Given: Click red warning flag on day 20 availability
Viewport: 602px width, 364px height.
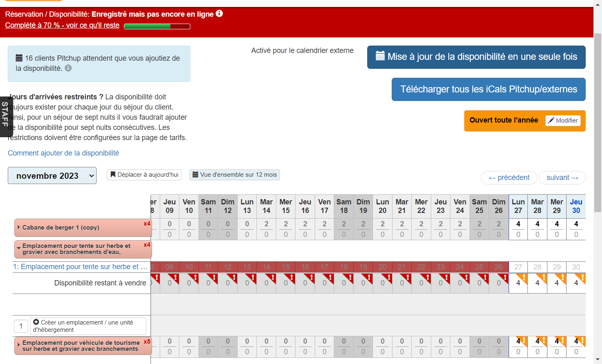Looking at the screenshot, I should 387,278.
